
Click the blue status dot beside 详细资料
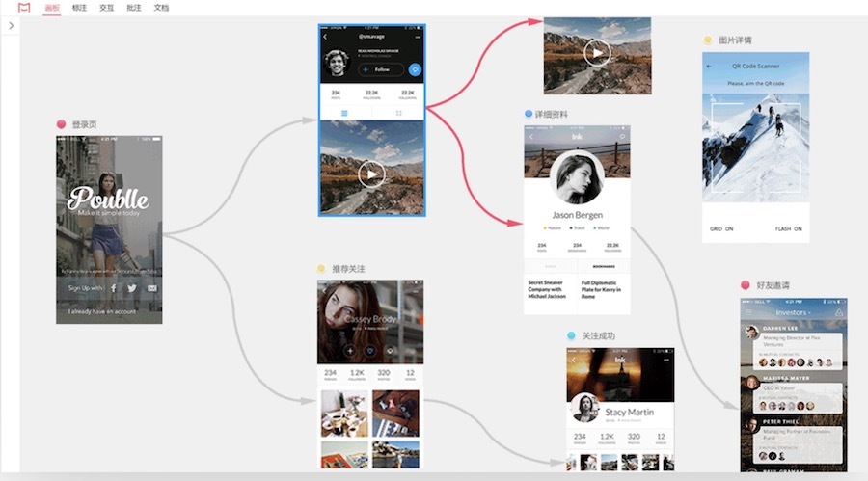(529, 114)
